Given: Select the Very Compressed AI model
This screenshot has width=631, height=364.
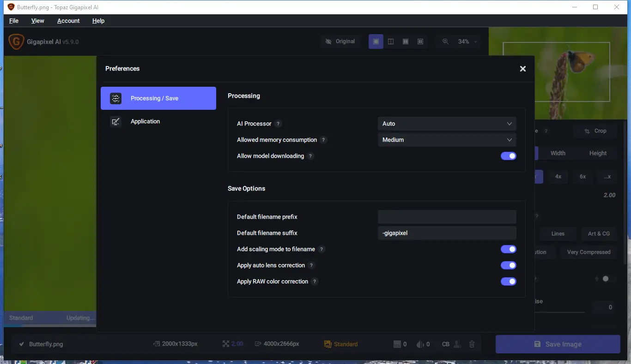Looking at the screenshot, I should tap(589, 252).
